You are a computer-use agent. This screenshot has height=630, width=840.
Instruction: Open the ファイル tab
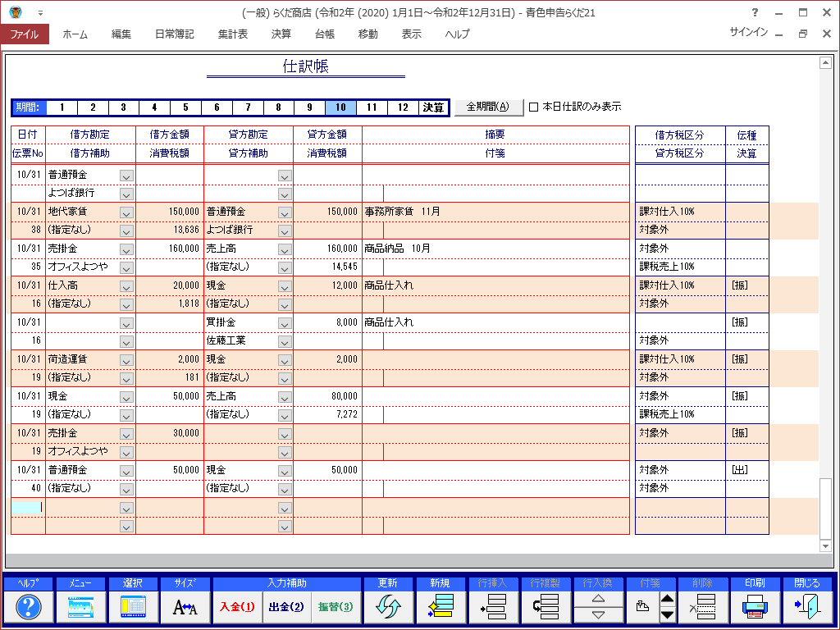tap(25, 34)
